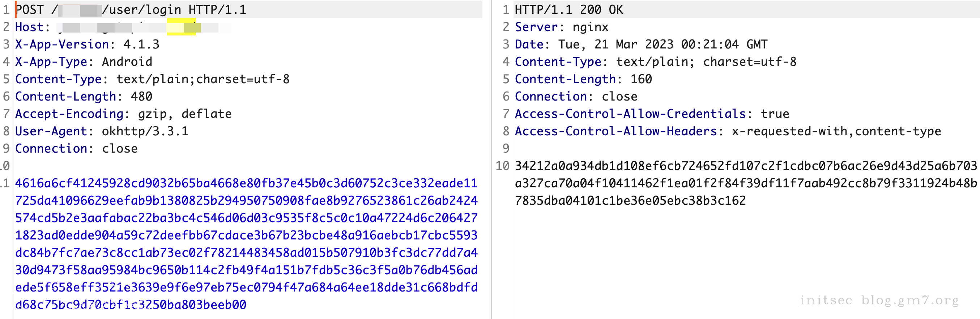Click the Date response header
Screen dimensions: 980x319
641,44
